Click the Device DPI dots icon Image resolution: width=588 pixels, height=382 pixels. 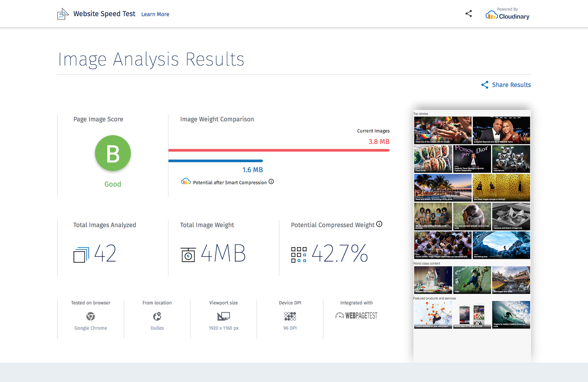290,316
